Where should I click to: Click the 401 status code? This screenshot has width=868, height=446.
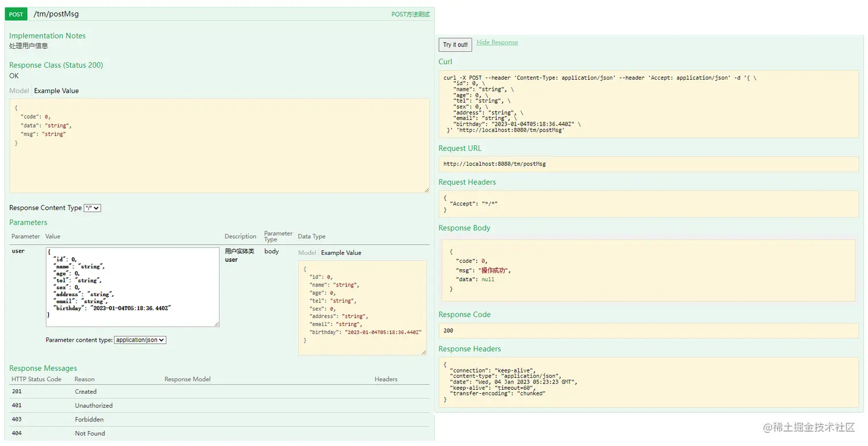[17, 406]
